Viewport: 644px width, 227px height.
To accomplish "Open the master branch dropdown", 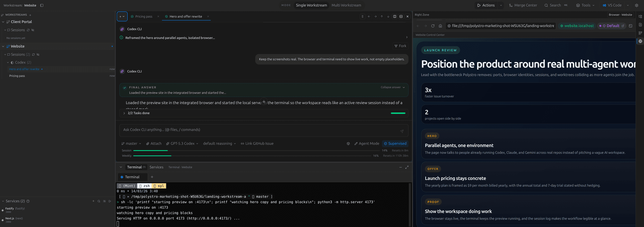I will coord(131,143).
